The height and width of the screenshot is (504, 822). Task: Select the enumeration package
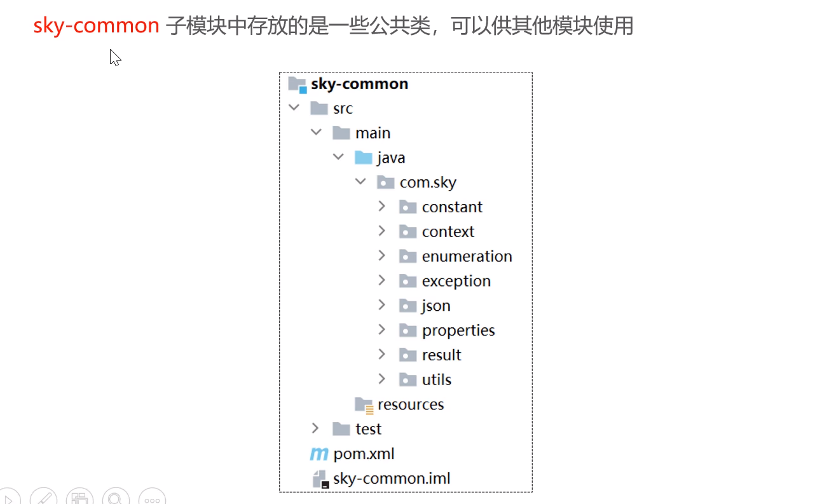tap(467, 256)
